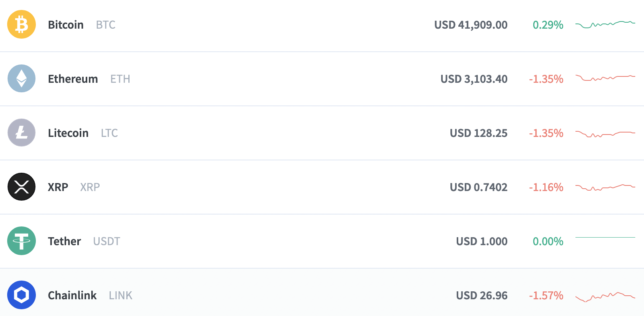Click the orange Bitcoin logo icon

(22, 24)
